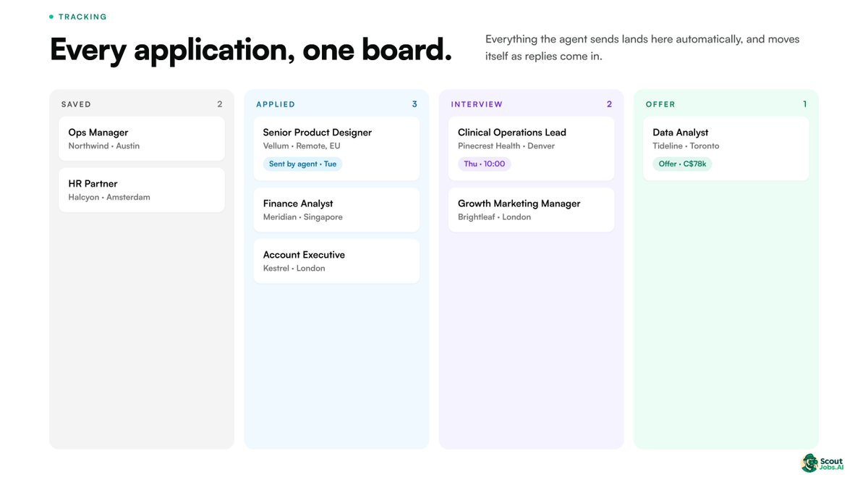
Task: Click the Scout Jobs.AI logo
Action: click(x=822, y=463)
